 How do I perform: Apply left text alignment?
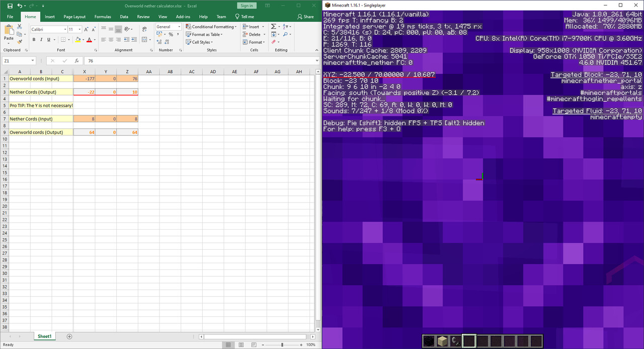104,39
